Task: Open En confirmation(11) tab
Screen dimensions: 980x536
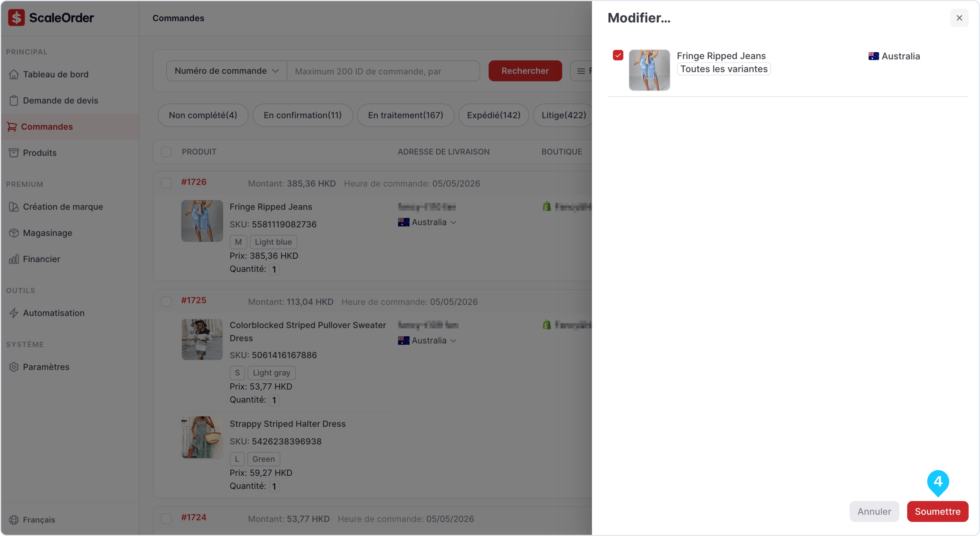Action: coord(302,115)
